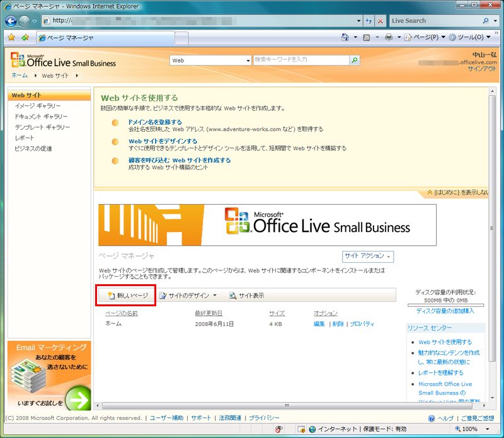Click the Refresh page icon
504x438 pixels.
click(369, 21)
